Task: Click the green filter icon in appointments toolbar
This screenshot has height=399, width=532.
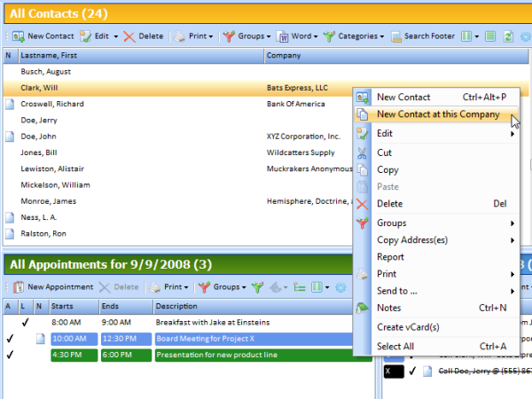Action: pos(257,287)
